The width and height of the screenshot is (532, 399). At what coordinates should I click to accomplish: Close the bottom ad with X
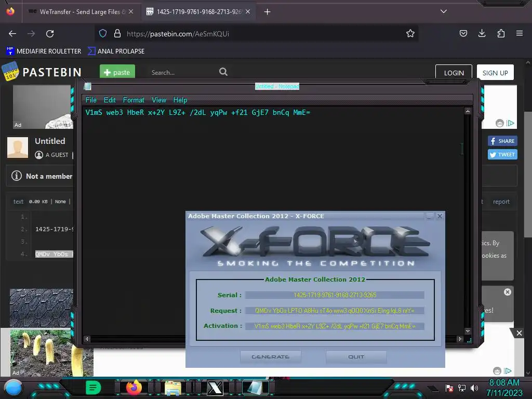(519, 333)
